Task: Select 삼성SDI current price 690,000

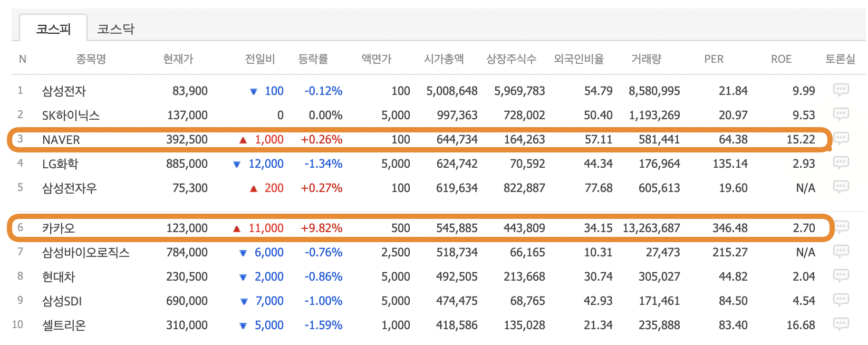Action: coord(187,301)
